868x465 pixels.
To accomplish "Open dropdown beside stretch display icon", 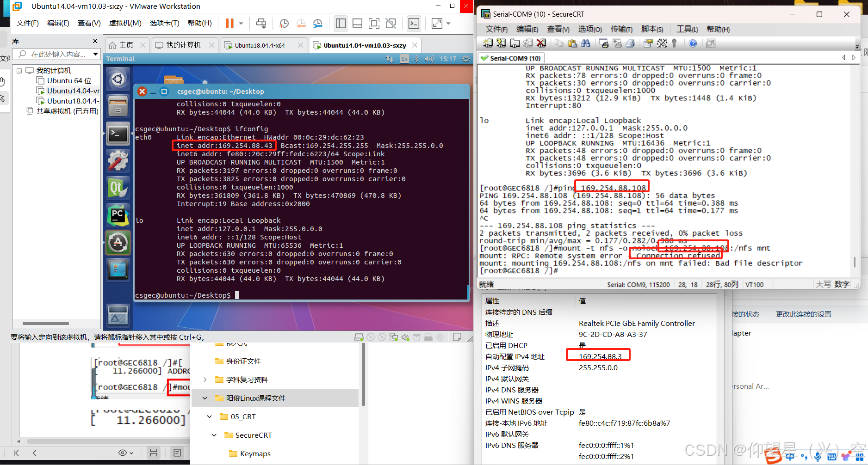I will pyautogui.click(x=448, y=23).
